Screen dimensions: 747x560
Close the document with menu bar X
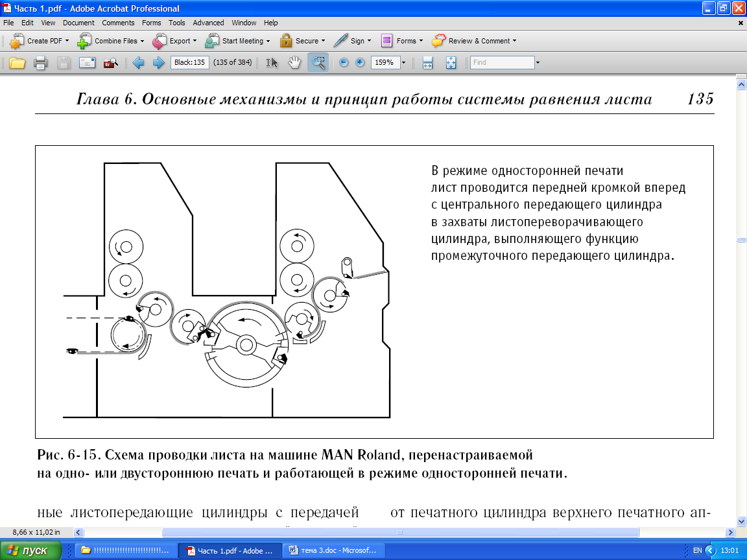coord(741,23)
